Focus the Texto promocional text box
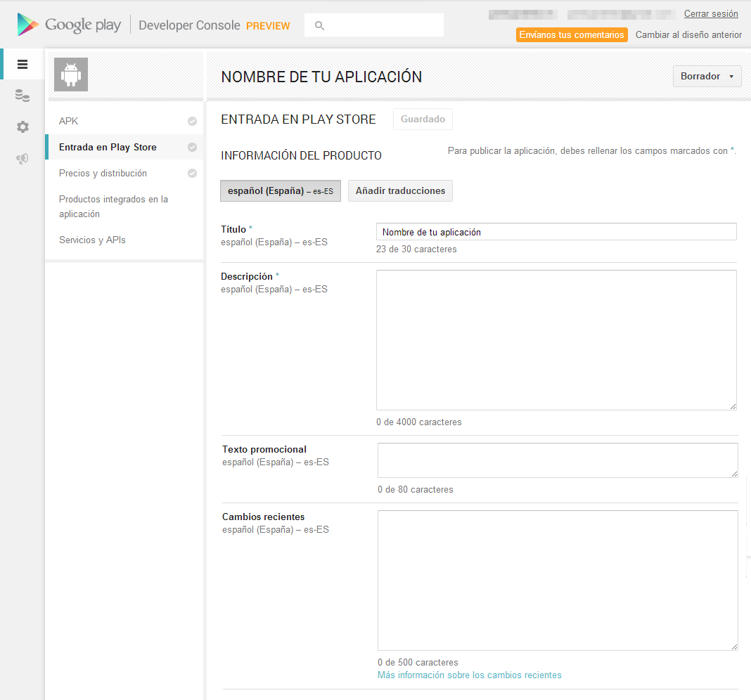Viewport: 751px width, 700px height. 557,460
